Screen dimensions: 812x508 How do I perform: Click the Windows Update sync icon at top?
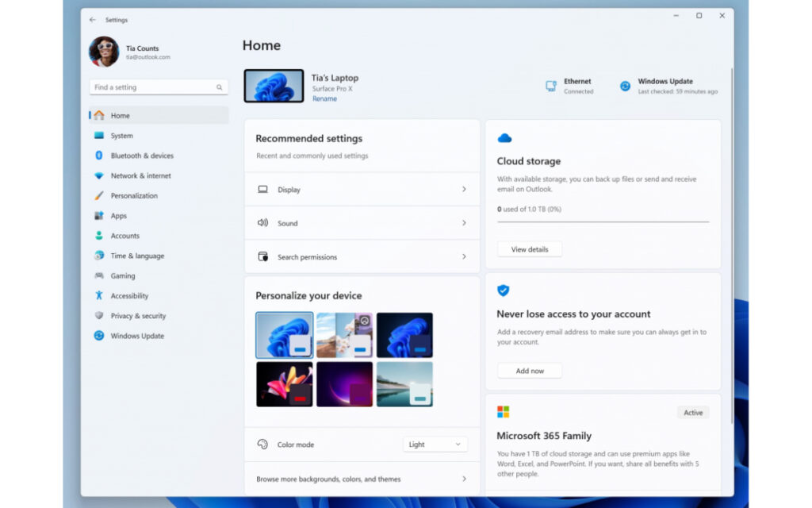pos(625,86)
